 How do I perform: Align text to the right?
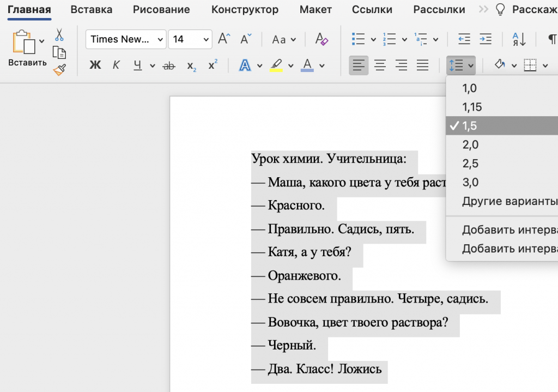pyautogui.click(x=401, y=65)
